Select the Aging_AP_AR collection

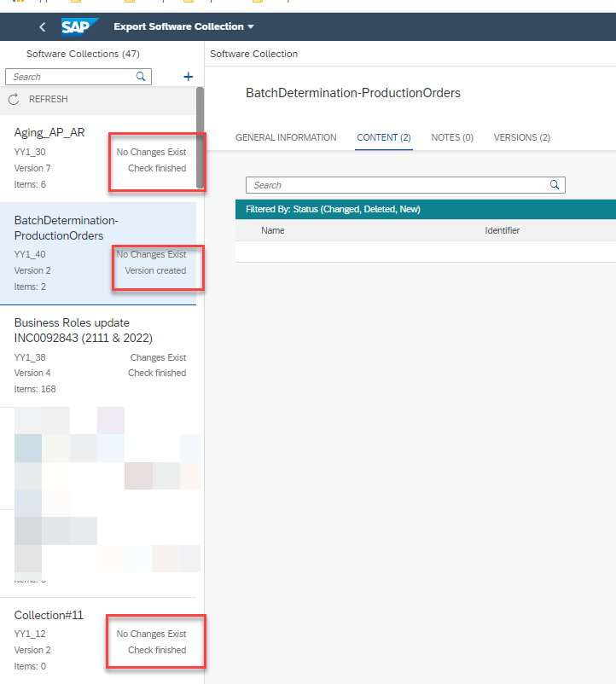click(x=98, y=159)
